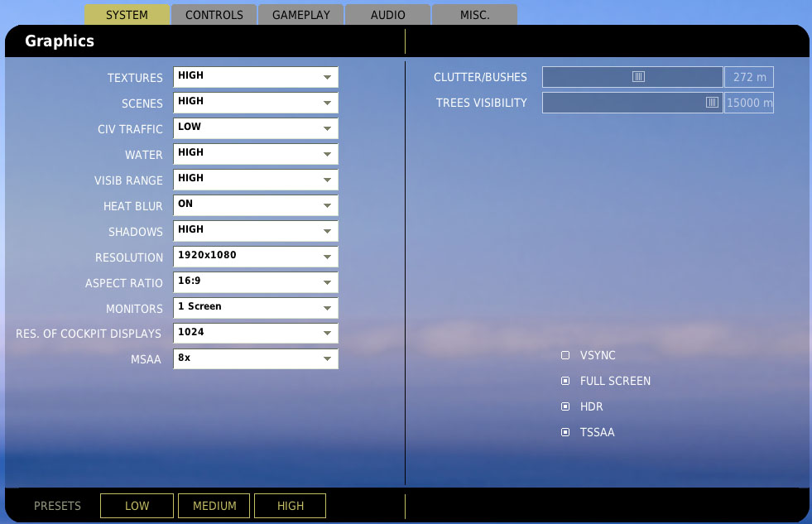Open the WATER quality dropdown

click(255, 154)
